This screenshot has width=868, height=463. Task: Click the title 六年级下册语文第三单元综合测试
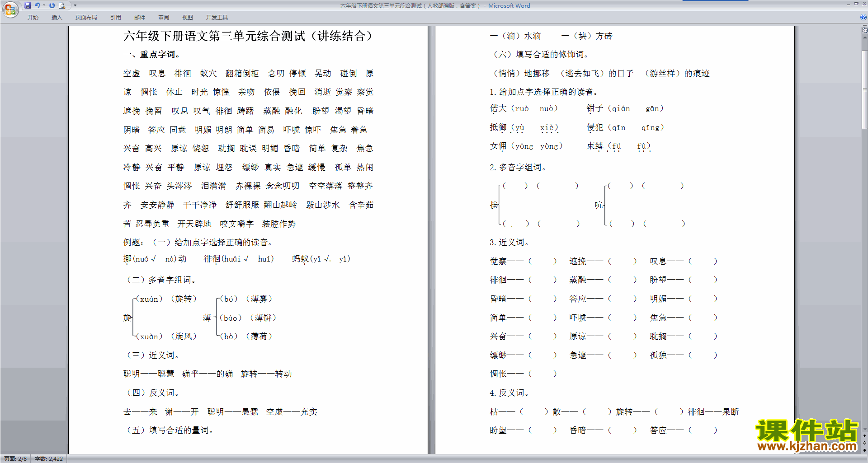[x=214, y=36]
